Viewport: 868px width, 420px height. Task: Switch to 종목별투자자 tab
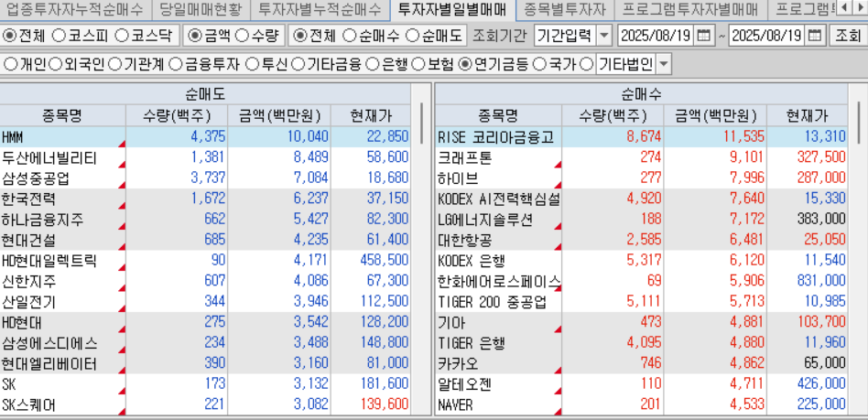click(x=564, y=9)
